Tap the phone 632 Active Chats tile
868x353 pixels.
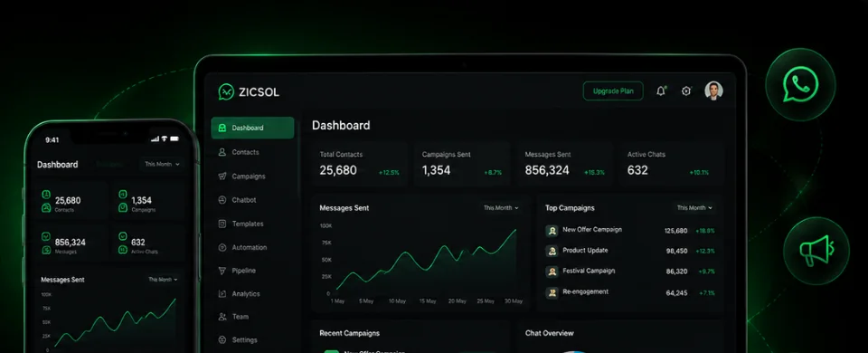(147, 243)
